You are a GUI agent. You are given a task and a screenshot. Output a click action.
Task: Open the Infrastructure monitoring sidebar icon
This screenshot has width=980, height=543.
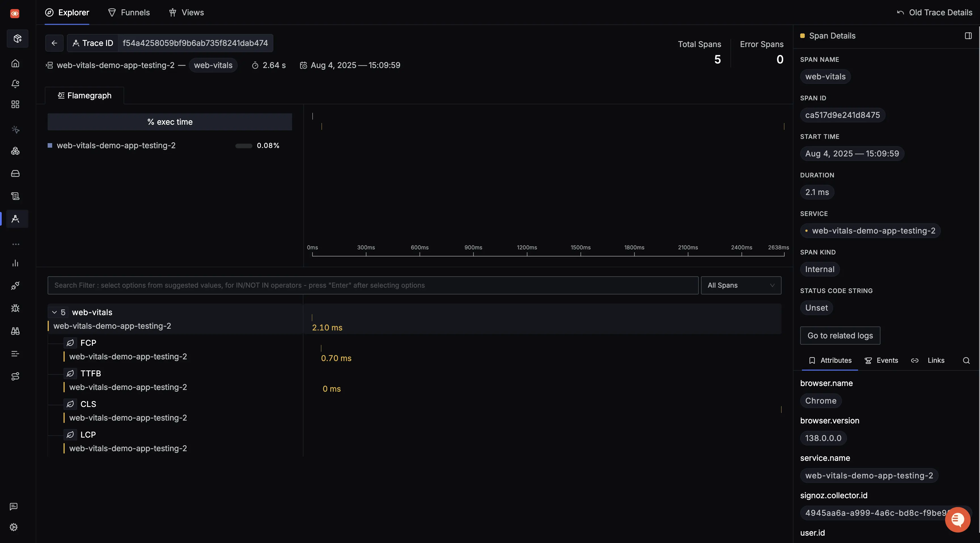tap(15, 173)
